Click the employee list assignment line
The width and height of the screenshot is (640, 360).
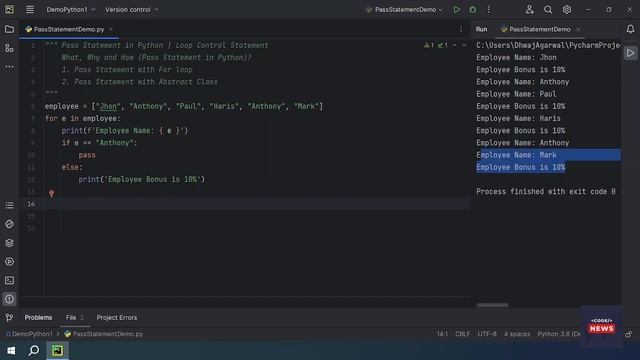tap(184, 106)
